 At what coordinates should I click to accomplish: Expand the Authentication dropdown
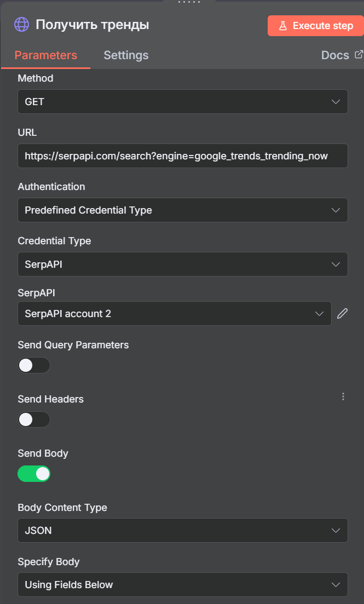pos(183,210)
